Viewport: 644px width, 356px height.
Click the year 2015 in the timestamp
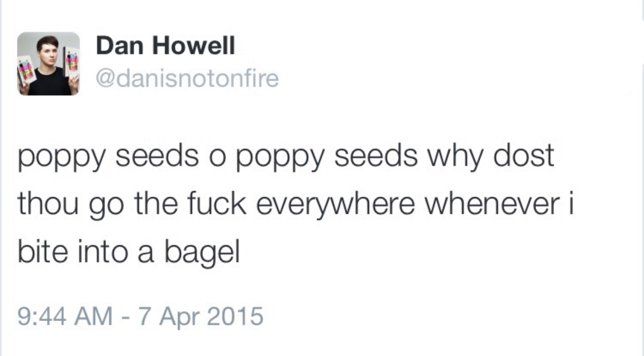[237, 317]
